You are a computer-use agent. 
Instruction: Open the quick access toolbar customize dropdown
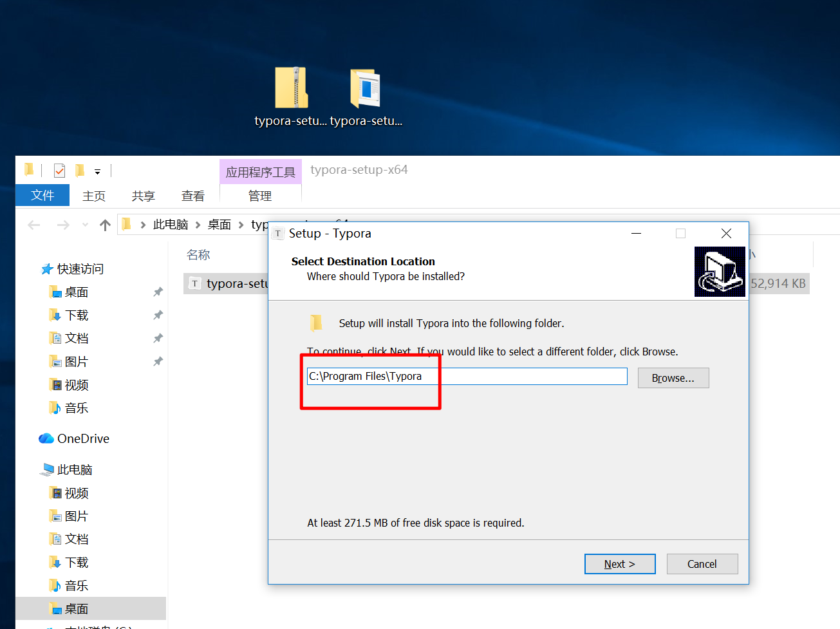pyautogui.click(x=97, y=171)
